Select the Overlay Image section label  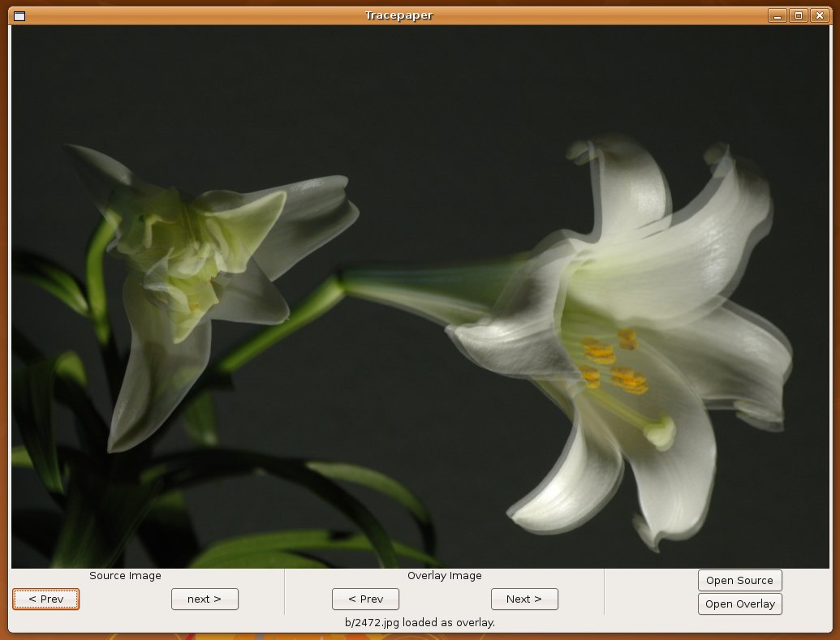444,576
